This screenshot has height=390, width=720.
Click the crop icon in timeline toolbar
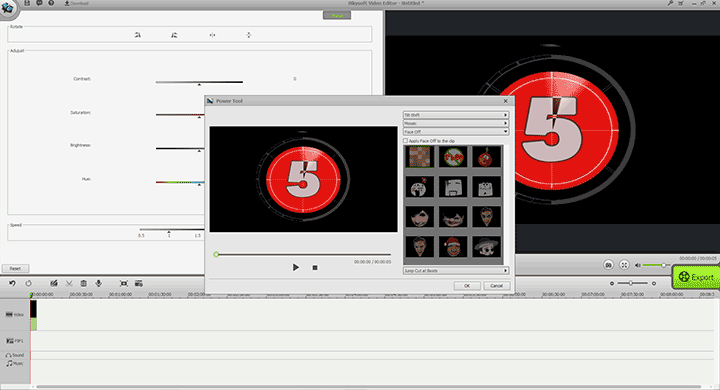124,283
